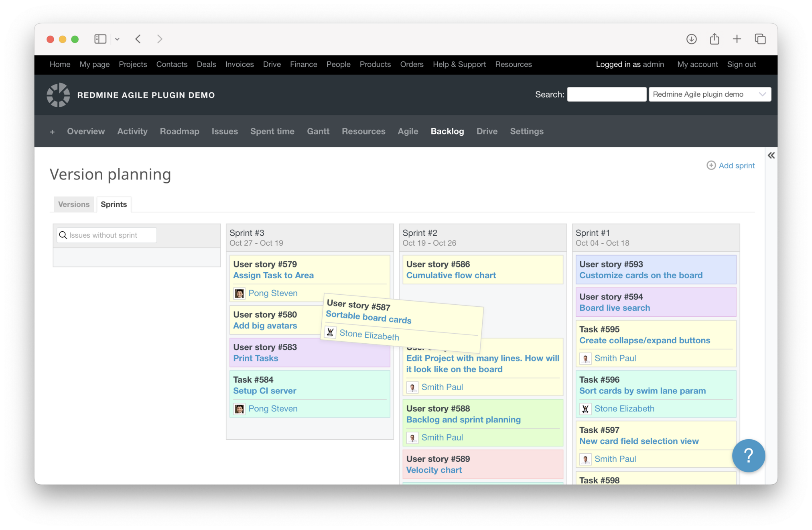This screenshot has height=530, width=812.
Task: Click the browser download icon
Action: pyautogui.click(x=691, y=39)
